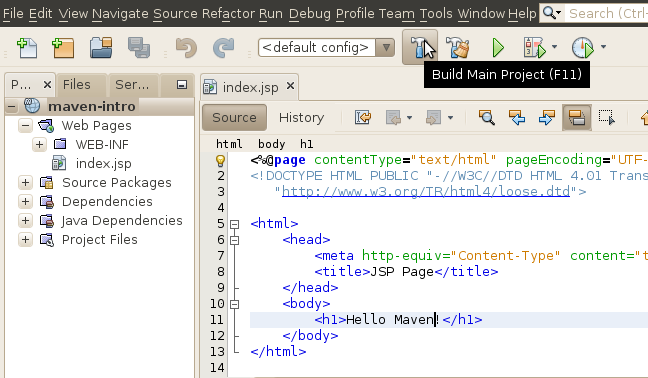Open the w3.org loose.dtd link
The image size is (648, 378).
pyautogui.click(x=426, y=192)
